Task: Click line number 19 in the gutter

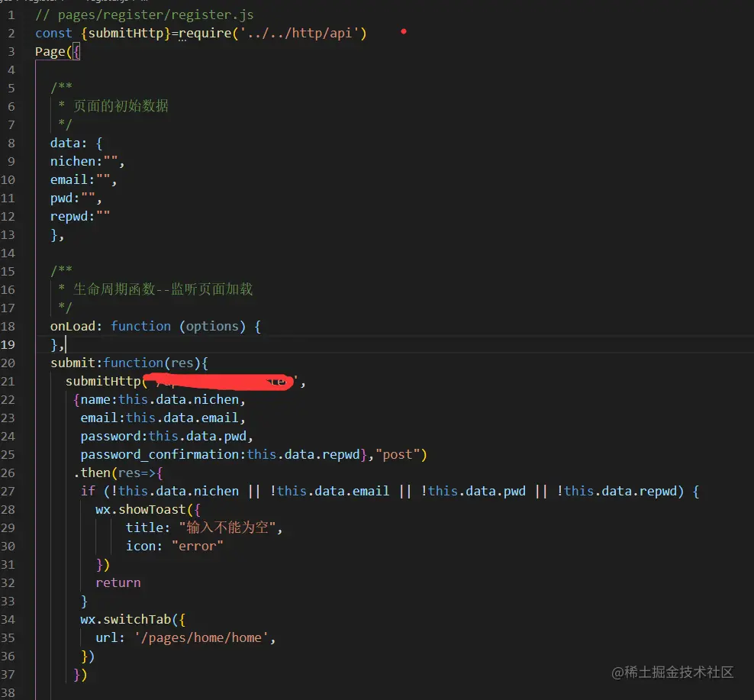Action: click(8, 345)
